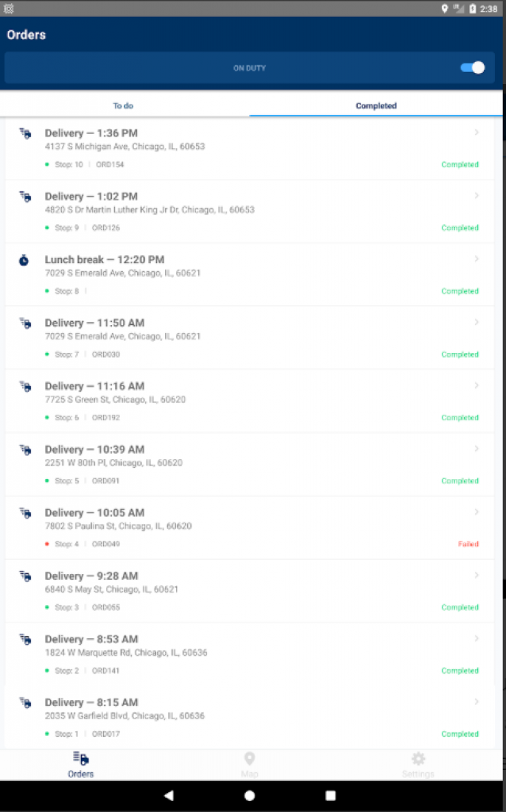
Task: Expand the 1:36 PM delivery chevron
Action: [x=477, y=132]
